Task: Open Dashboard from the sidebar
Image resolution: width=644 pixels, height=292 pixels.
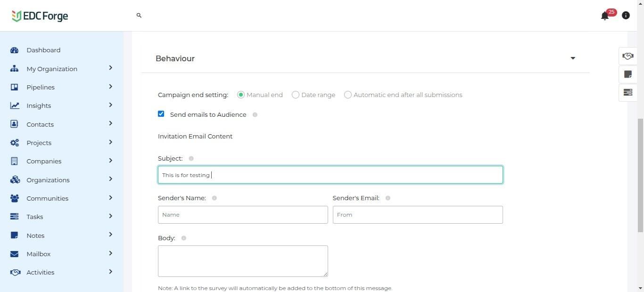Action: (x=43, y=50)
